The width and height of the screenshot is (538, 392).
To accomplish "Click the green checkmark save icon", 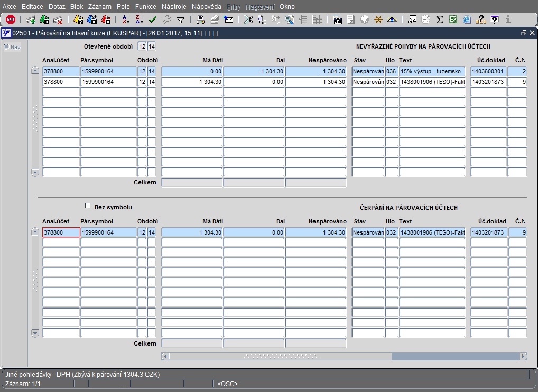I will coord(153,20).
